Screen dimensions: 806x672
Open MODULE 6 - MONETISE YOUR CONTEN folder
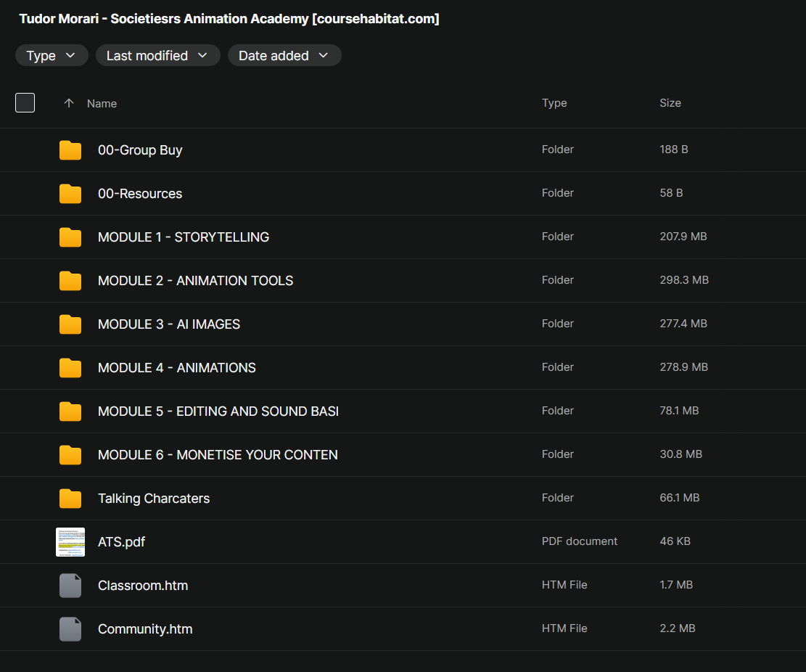click(218, 455)
